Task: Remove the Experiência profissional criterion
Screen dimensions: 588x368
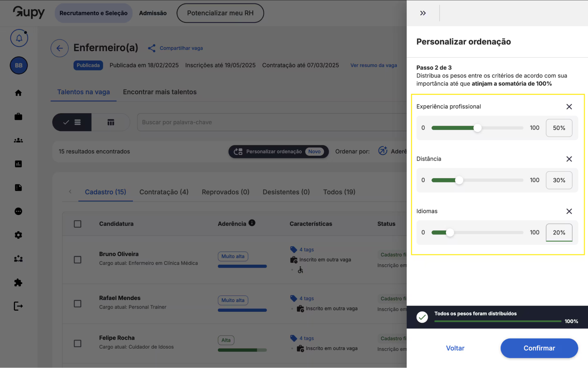Action: (569, 107)
